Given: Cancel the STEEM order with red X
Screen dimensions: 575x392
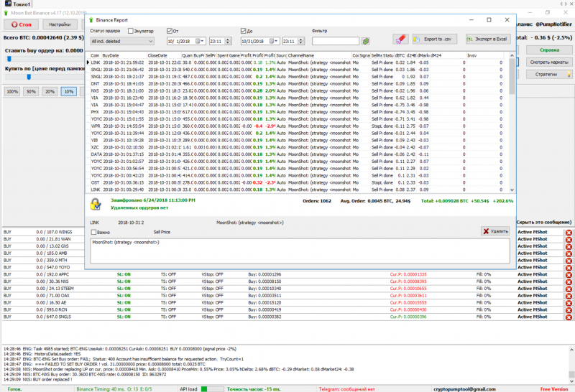Looking at the screenshot, I should point(569,289).
